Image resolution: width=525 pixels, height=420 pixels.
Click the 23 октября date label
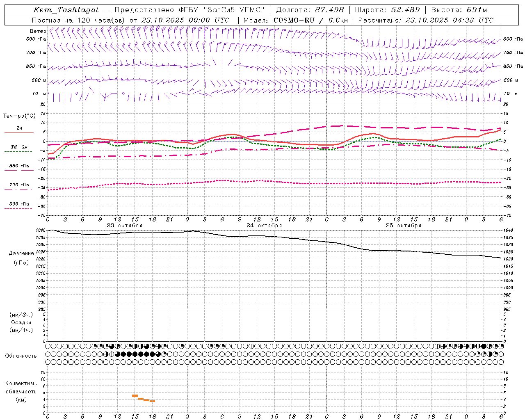point(125,226)
